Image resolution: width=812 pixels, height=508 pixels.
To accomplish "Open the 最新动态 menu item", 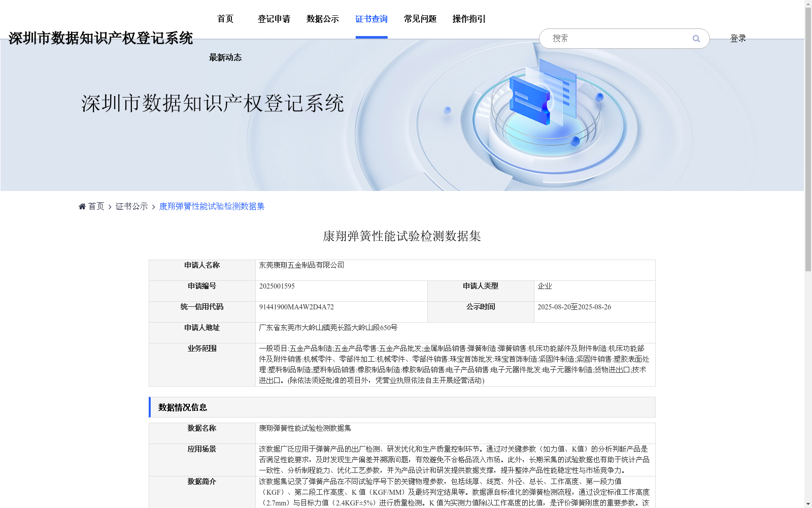I will pyautogui.click(x=225, y=57).
